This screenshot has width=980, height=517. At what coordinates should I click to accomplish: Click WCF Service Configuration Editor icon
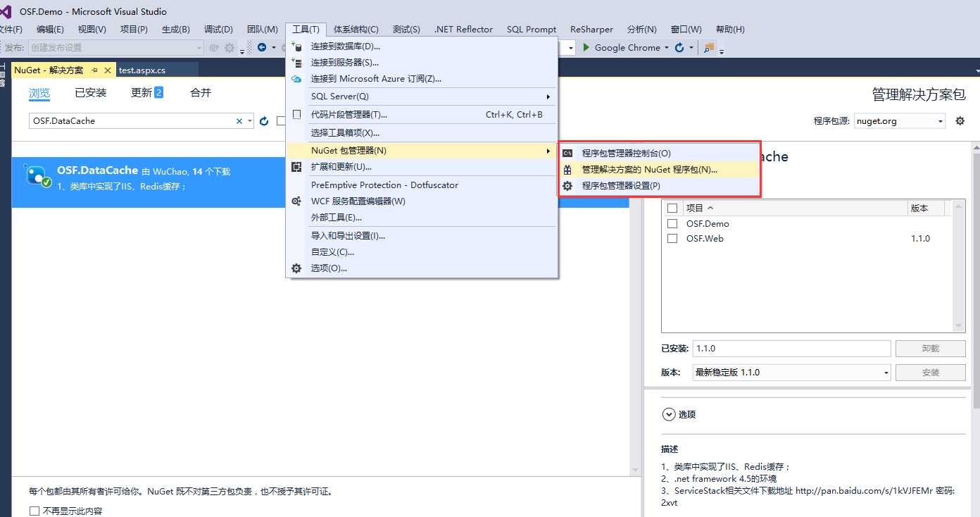296,201
